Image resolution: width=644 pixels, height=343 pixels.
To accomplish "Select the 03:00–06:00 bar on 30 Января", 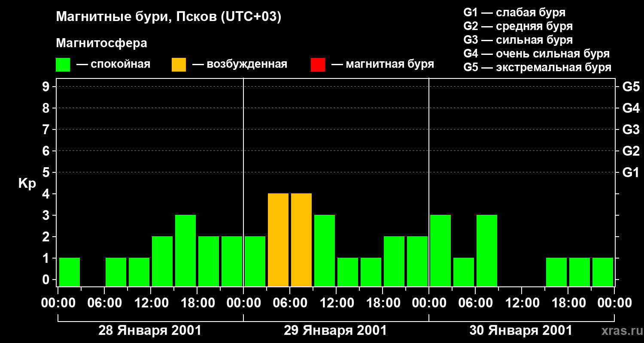I will click(x=464, y=272).
